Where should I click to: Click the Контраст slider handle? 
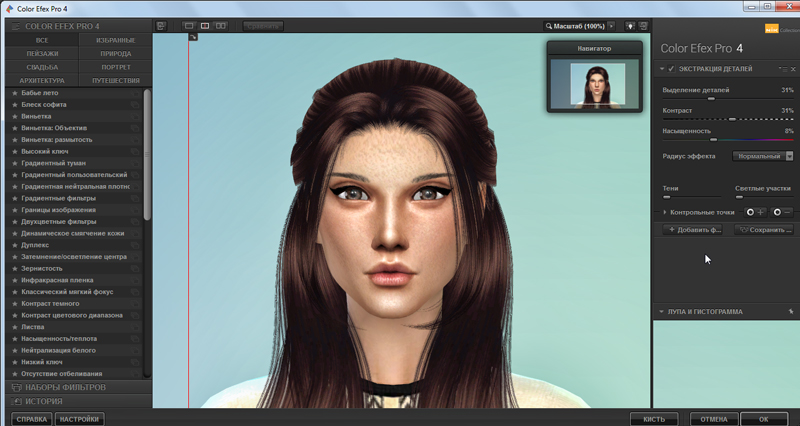(732, 119)
